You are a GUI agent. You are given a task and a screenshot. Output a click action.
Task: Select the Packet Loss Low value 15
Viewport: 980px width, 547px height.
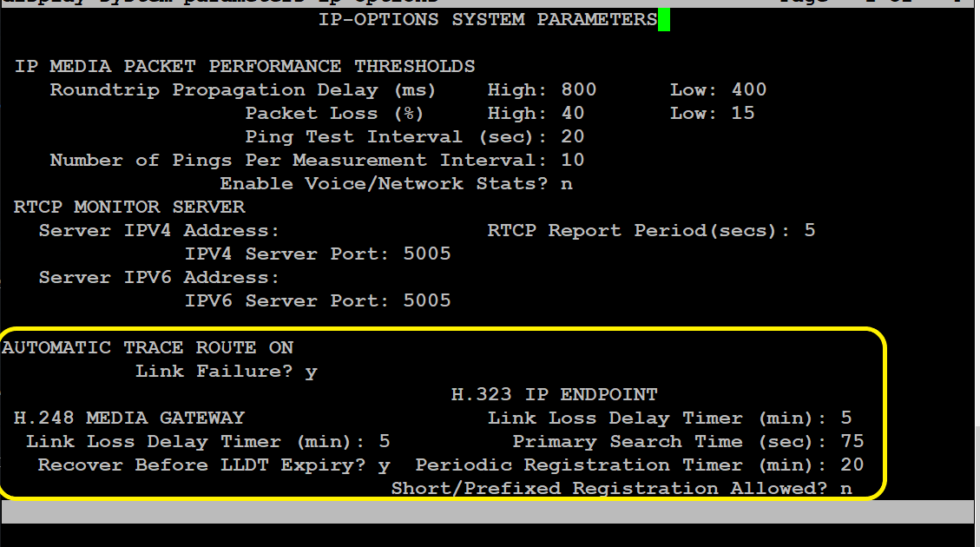[x=743, y=113]
